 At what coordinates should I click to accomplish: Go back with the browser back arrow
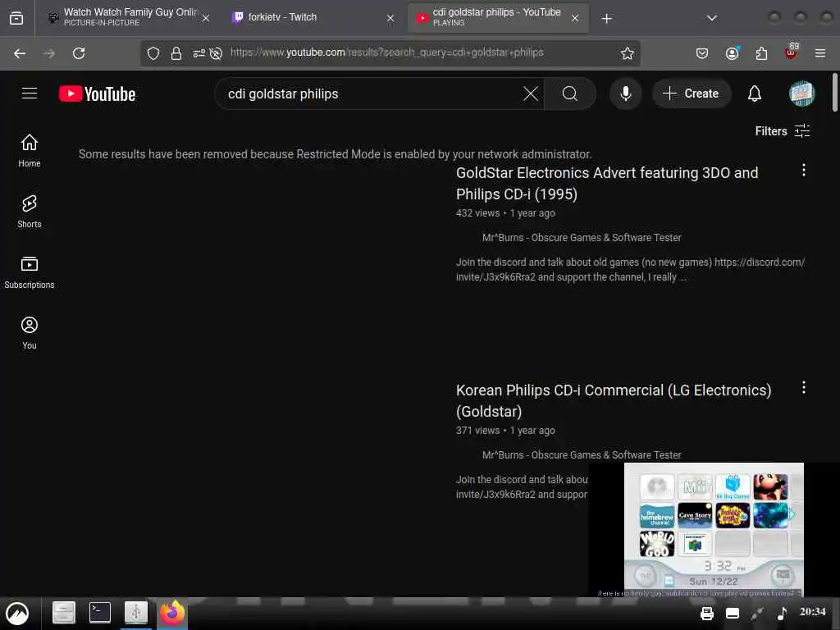[x=20, y=53]
